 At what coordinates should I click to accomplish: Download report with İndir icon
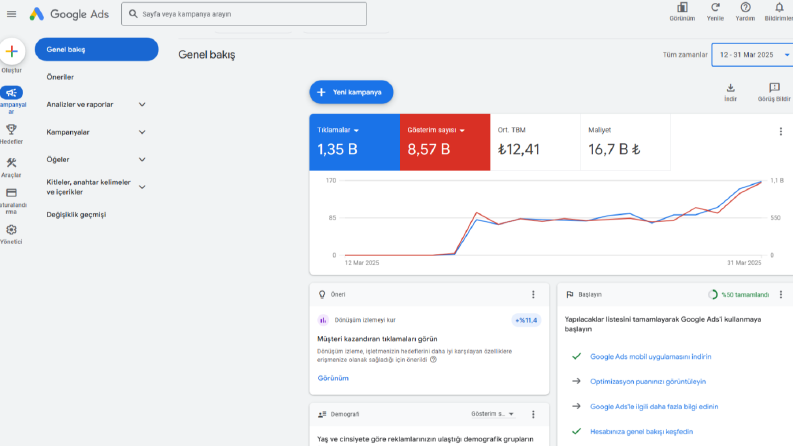click(x=730, y=87)
